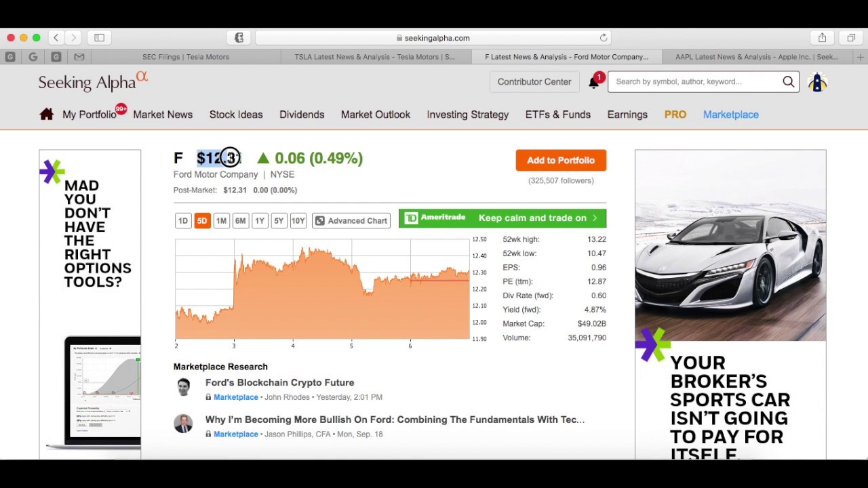Select the 1M chart range
The image size is (868, 488).
(x=221, y=221)
